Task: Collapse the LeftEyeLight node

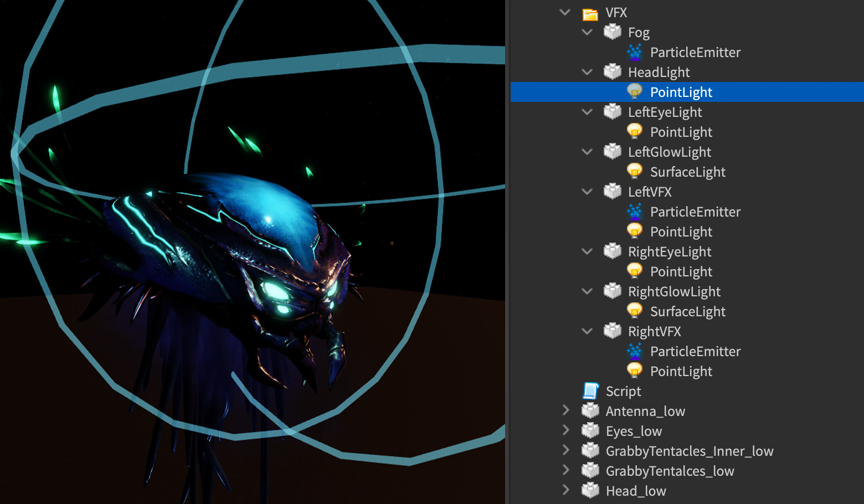Action: (x=587, y=112)
